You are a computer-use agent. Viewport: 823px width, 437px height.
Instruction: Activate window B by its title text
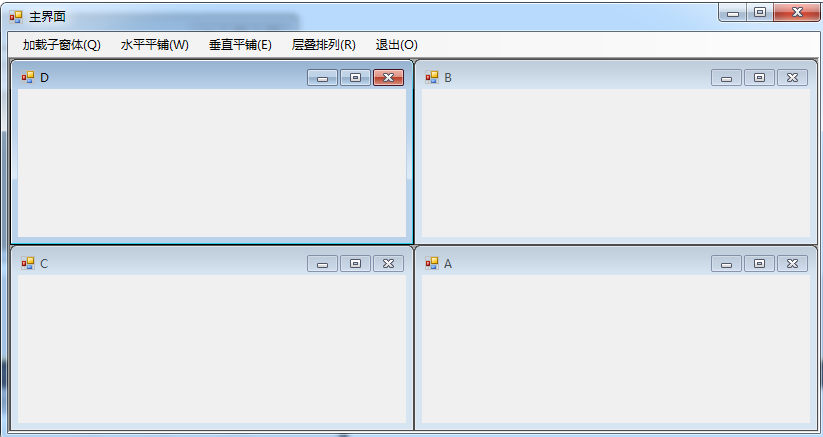tap(448, 78)
